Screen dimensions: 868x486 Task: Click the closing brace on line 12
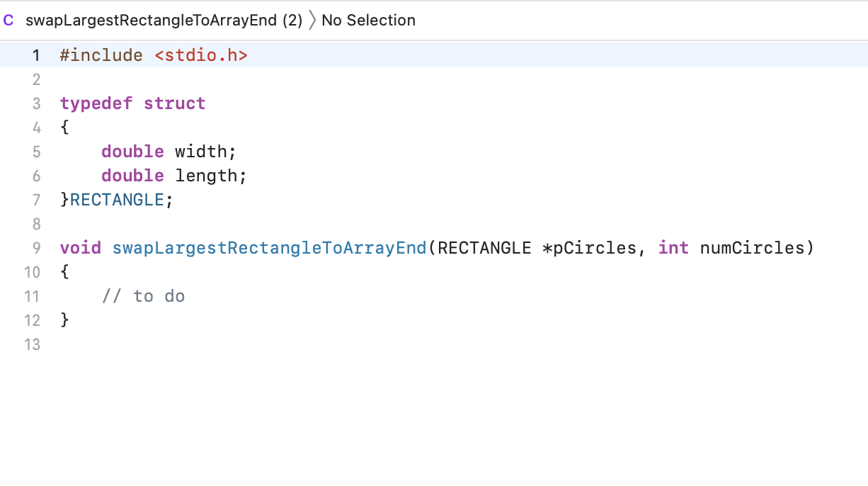pos(64,320)
